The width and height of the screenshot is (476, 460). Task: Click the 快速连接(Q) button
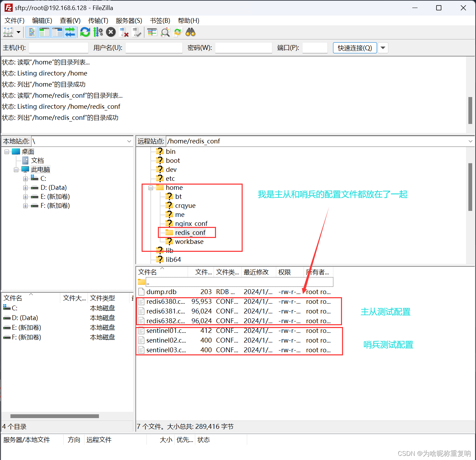[355, 48]
